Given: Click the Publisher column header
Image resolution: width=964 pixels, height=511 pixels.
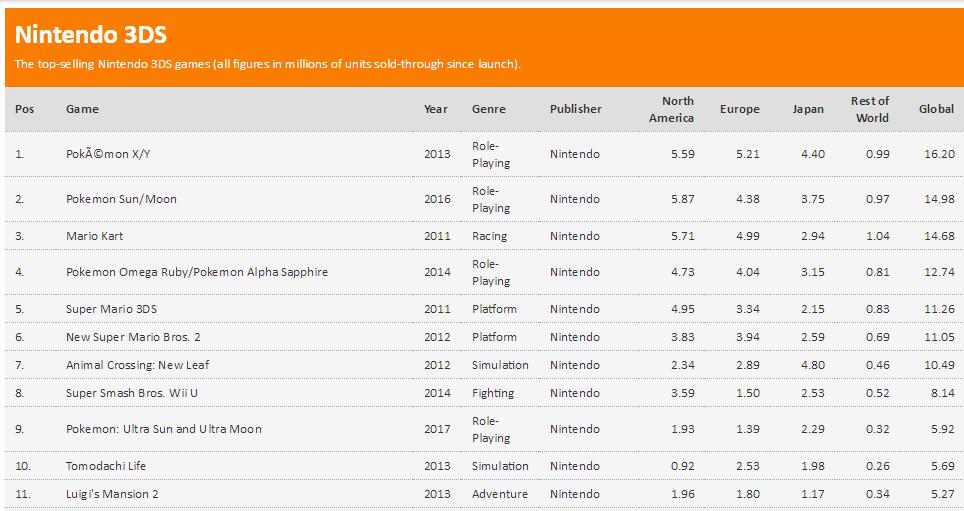Looking at the screenshot, I should click(576, 109).
